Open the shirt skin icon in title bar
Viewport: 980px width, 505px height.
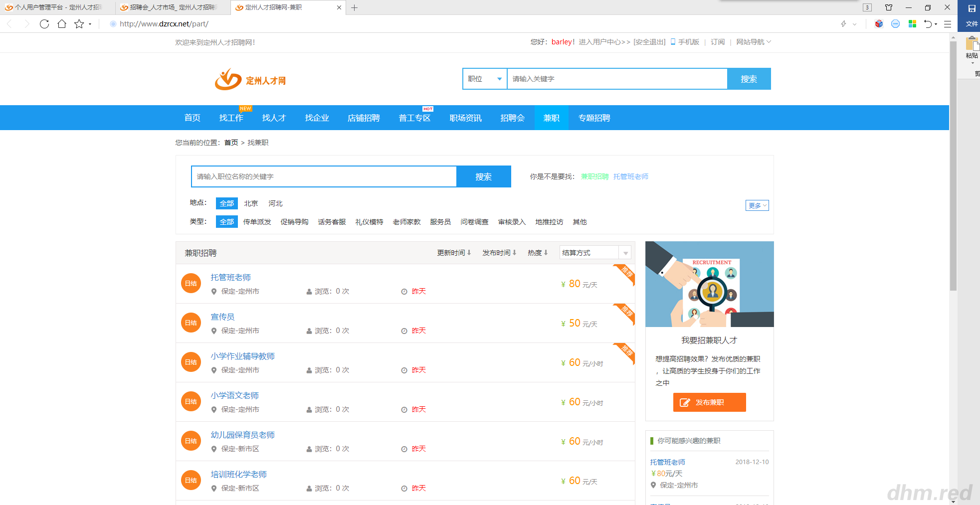(889, 7)
